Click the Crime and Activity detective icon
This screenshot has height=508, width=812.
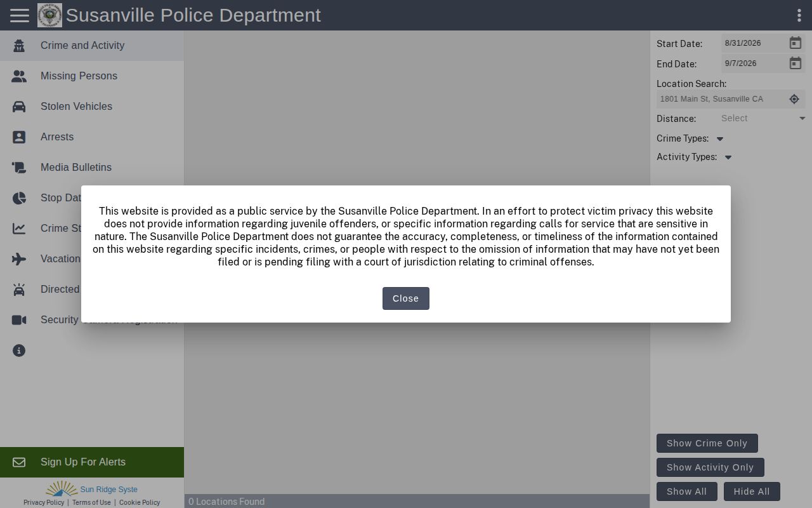click(x=19, y=46)
